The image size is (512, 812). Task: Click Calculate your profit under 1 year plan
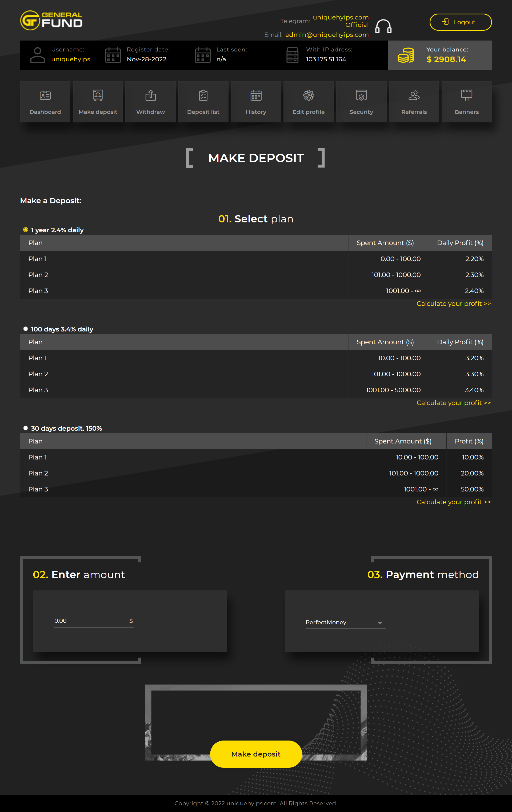(x=453, y=304)
